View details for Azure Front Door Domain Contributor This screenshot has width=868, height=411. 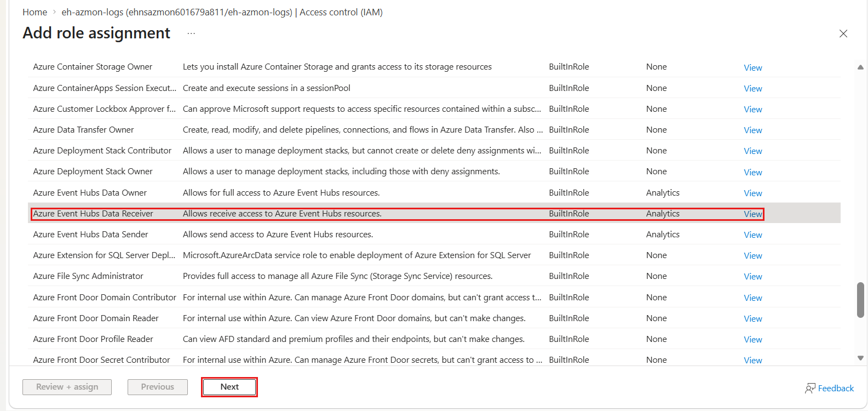(x=752, y=298)
